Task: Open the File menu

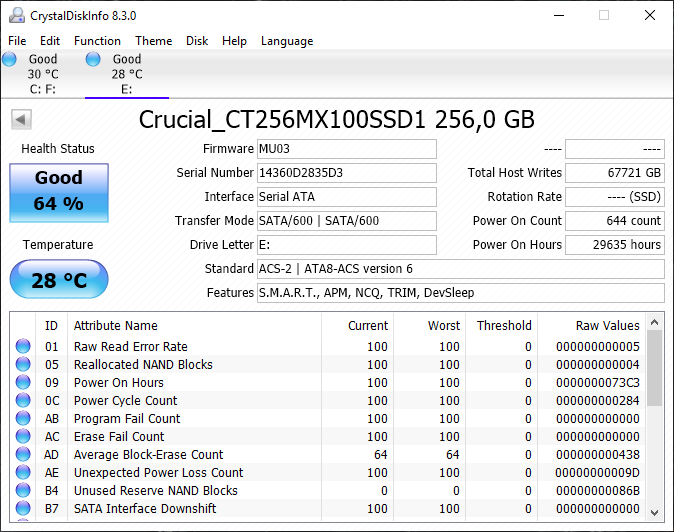Action: tap(17, 41)
